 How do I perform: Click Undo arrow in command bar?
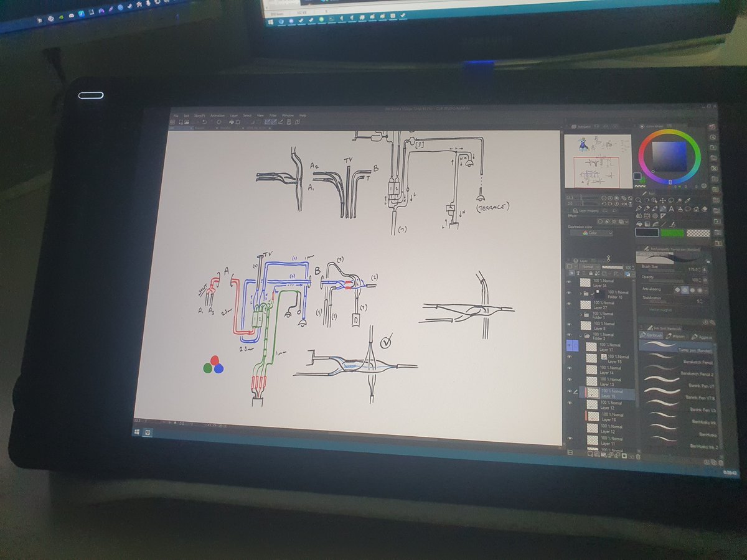click(204, 122)
